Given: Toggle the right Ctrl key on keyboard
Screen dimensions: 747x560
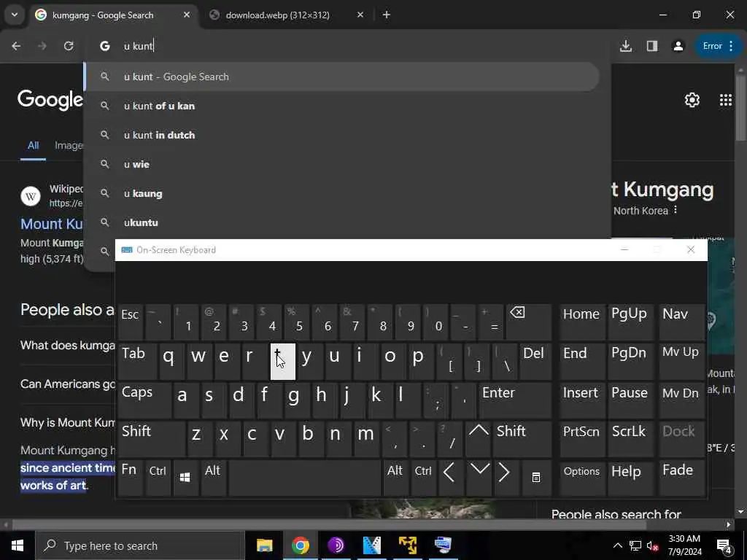Looking at the screenshot, I should (x=423, y=478).
